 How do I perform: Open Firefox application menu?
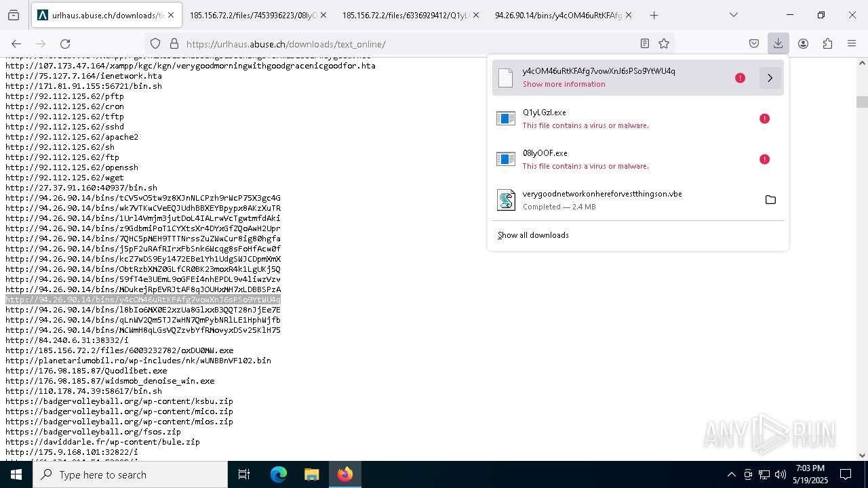coord(852,44)
